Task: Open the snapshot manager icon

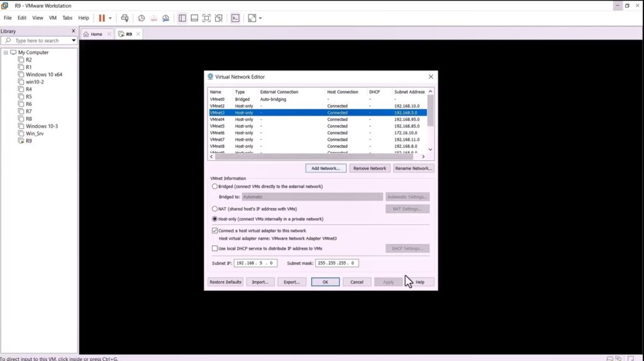Action: pyautogui.click(x=166, y=18)
